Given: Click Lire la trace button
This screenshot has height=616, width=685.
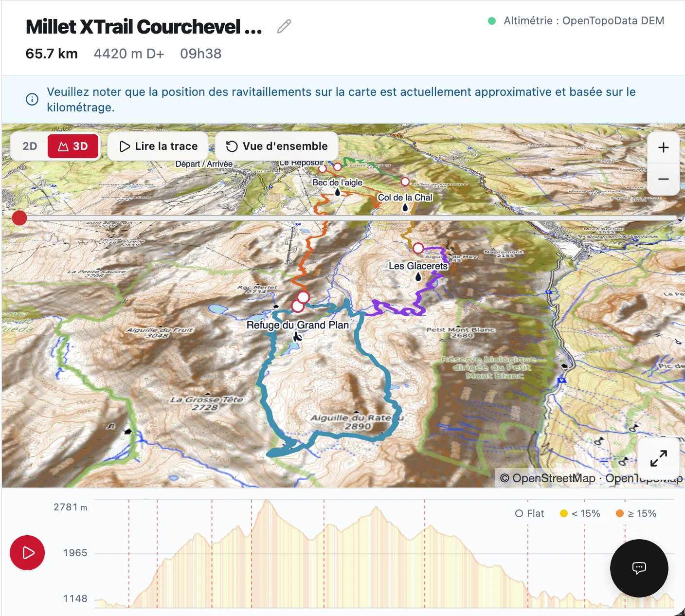Looking at the screenshot, I should 158,146.
